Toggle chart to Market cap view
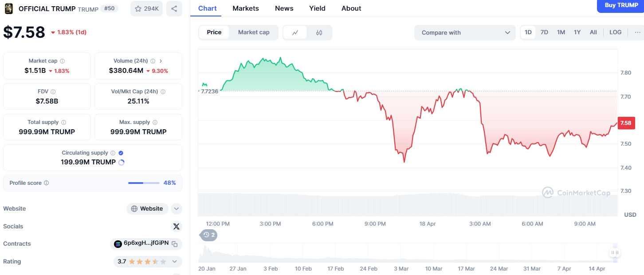 pos(254,32)
